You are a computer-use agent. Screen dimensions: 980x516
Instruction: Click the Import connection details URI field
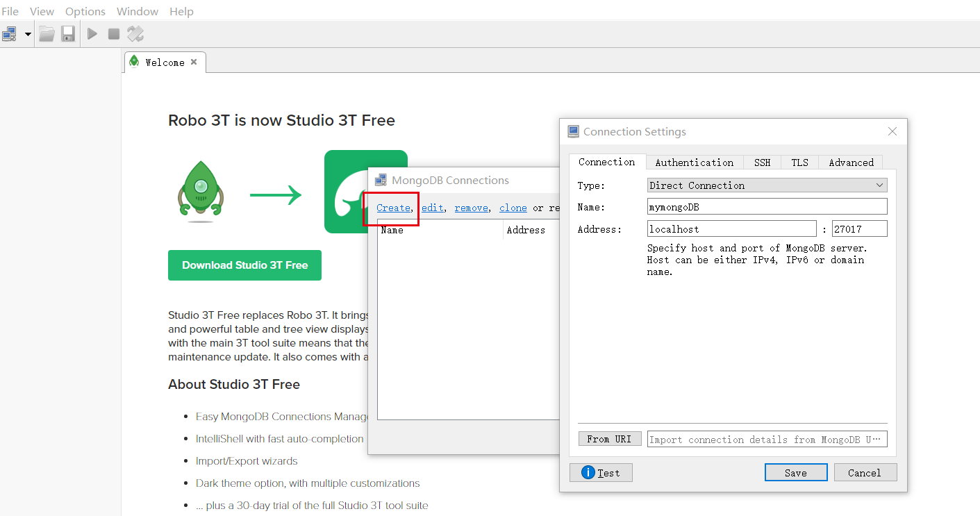(x=767, y=439)
